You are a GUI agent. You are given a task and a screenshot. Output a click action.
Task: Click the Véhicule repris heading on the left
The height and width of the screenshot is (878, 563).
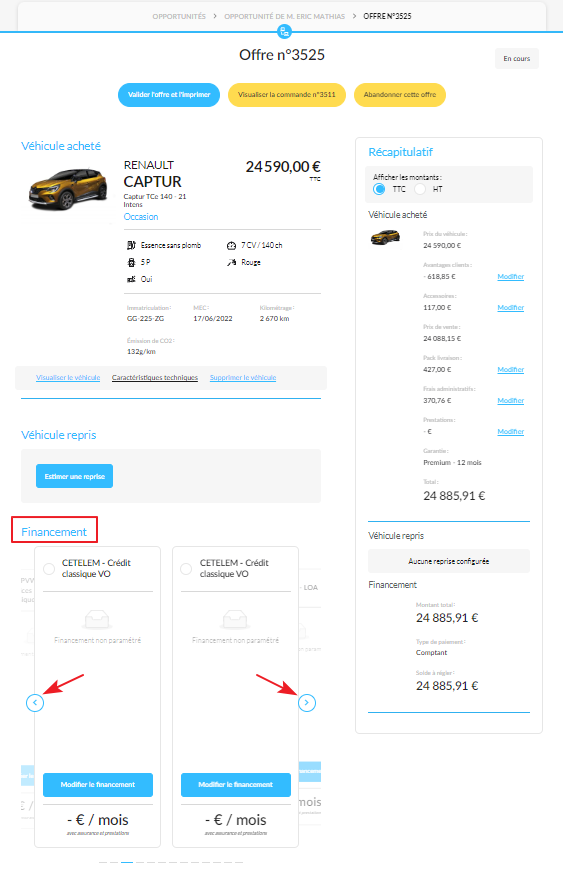pos(58,435)
